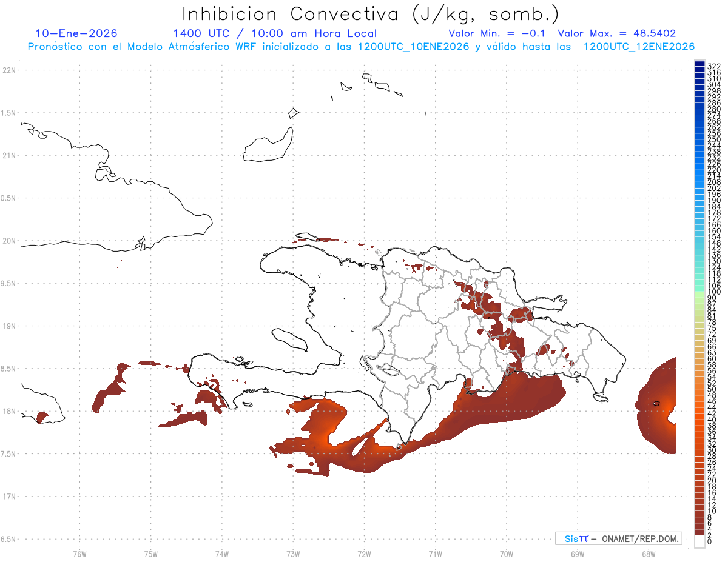
Task: Click the white colorbar swatch labeled 0
Action: tap(699, 542)
